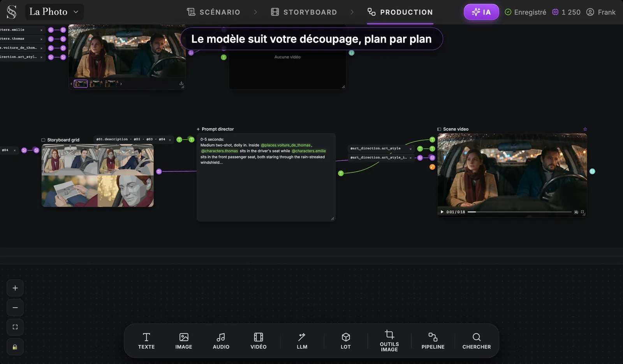Screen dimensions: 623x364
Task: Show next image in top image node
Action: [x=121, y=84]
